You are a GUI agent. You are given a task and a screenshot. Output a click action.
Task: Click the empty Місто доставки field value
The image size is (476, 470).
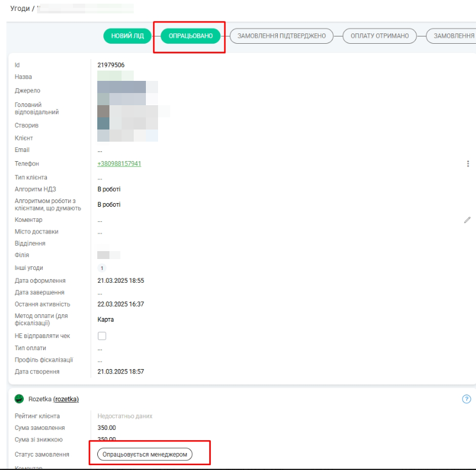click(100, 232)
